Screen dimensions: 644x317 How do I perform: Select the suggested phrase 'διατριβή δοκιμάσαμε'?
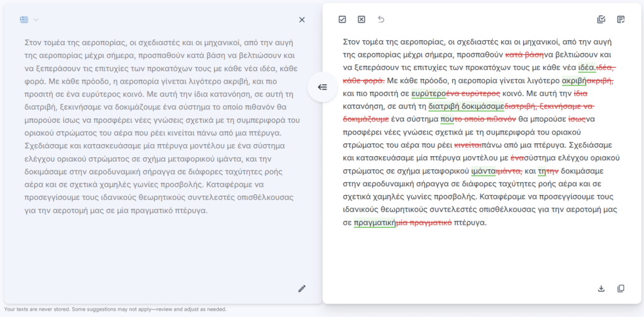466,106
